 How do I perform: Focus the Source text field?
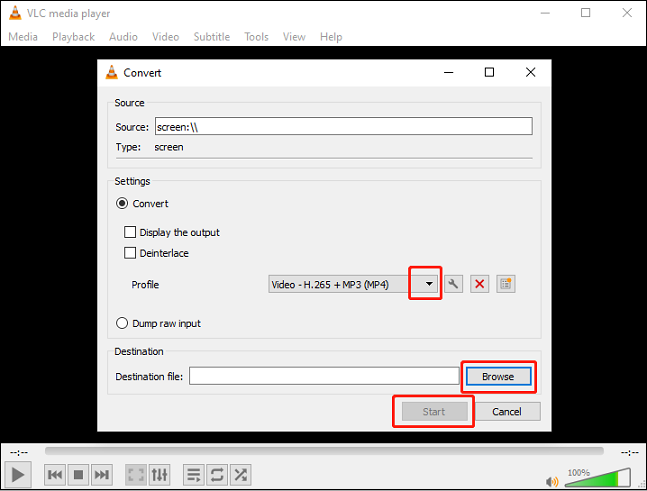pyautogui.click(x=344, y=126)
